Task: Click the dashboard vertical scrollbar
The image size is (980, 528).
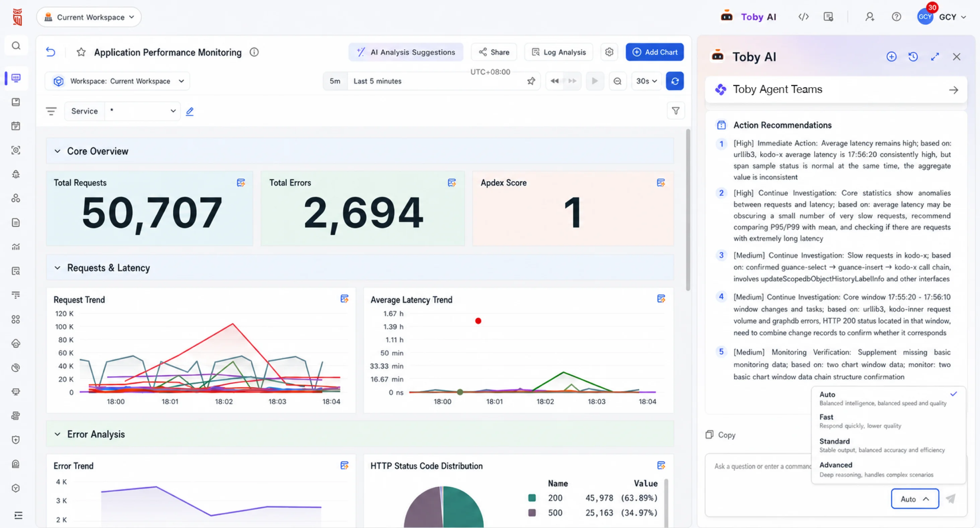Action: [688, 210]
